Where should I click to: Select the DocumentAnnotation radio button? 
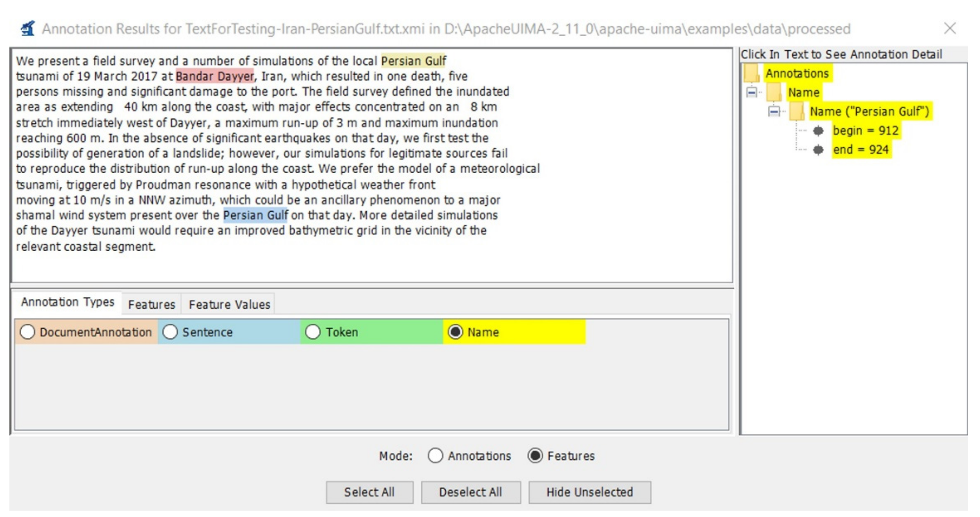tap(28, 332)
